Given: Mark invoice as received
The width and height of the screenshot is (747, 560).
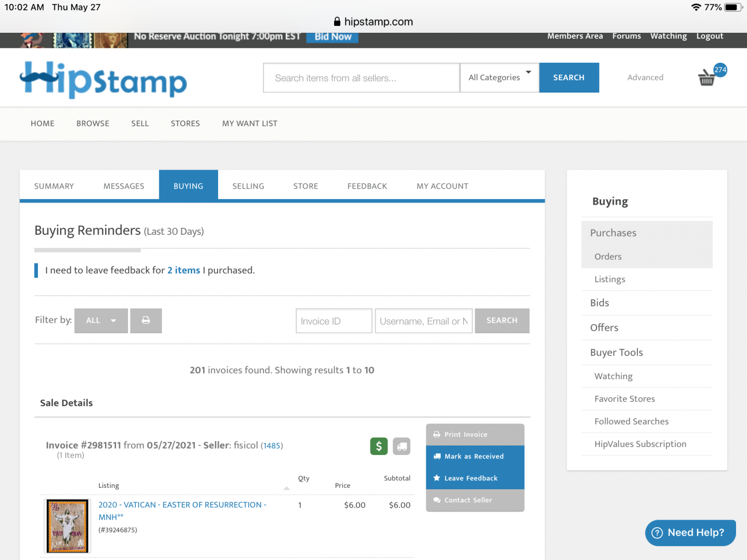Looking at the screenshot, I should pos(475,456).
